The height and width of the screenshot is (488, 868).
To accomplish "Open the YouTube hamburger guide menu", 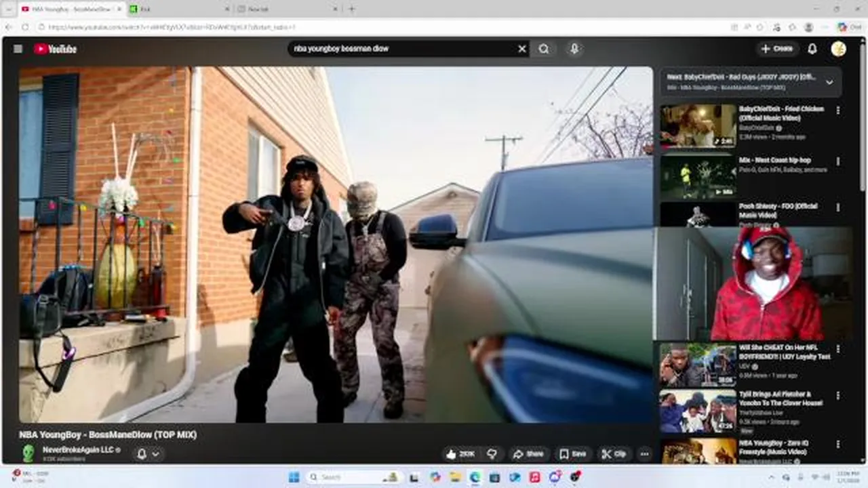I will [18, 49].
